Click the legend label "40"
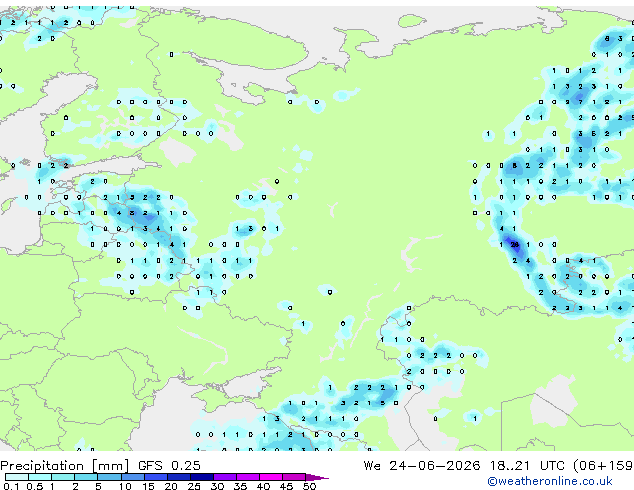 (263, 486)
